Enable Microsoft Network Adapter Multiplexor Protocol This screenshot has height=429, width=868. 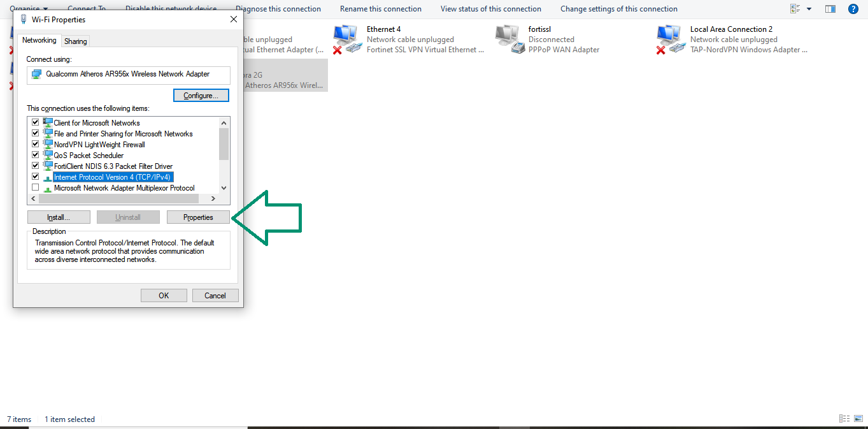(x=36, y=187)
